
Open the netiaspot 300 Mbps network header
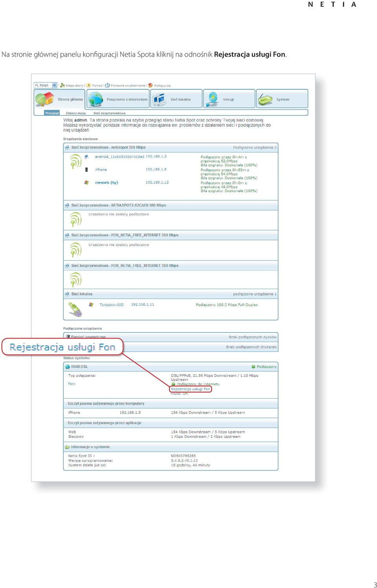171,147
